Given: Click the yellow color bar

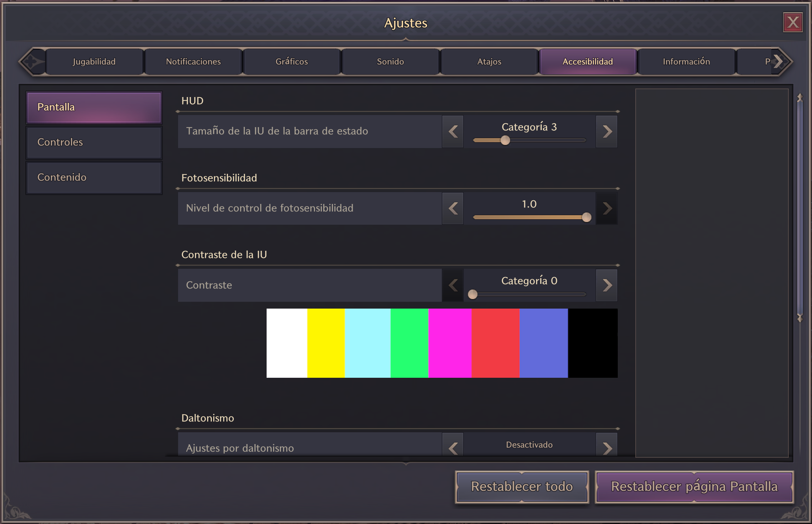Looking at the screenshot, I should click(326, 343).
